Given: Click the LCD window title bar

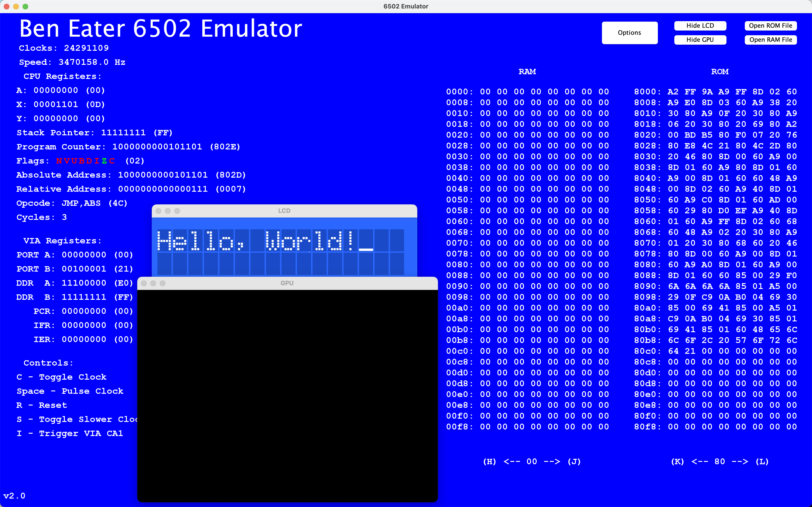Looking at the screenshot, I should tap(284, 211).
